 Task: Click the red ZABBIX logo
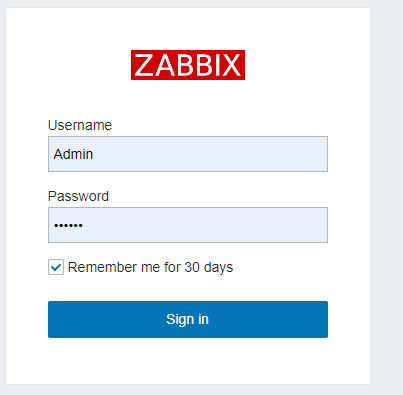tap(188, 65)
